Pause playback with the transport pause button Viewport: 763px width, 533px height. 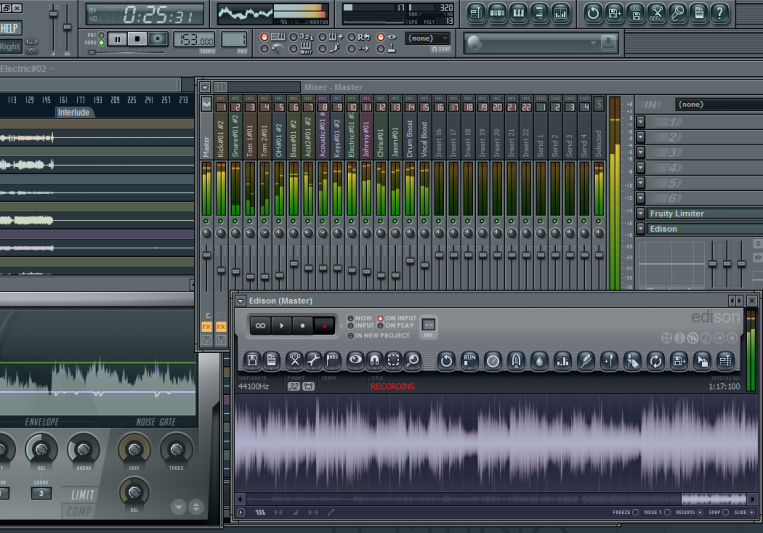117,39
